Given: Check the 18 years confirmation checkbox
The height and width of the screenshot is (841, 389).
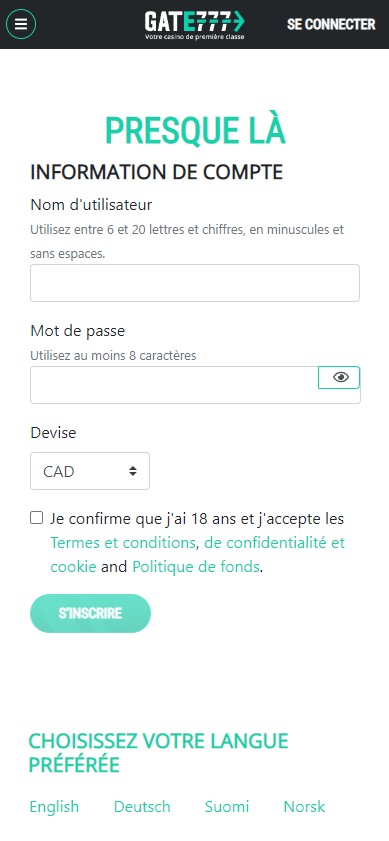Looking at the screenshot, I should click(36, 518).
